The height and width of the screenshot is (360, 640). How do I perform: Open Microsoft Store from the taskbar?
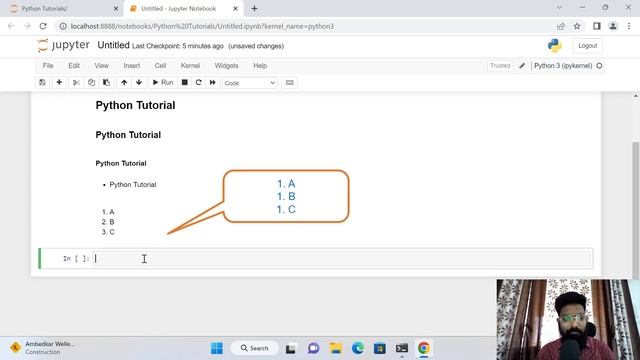coord(380,348)
